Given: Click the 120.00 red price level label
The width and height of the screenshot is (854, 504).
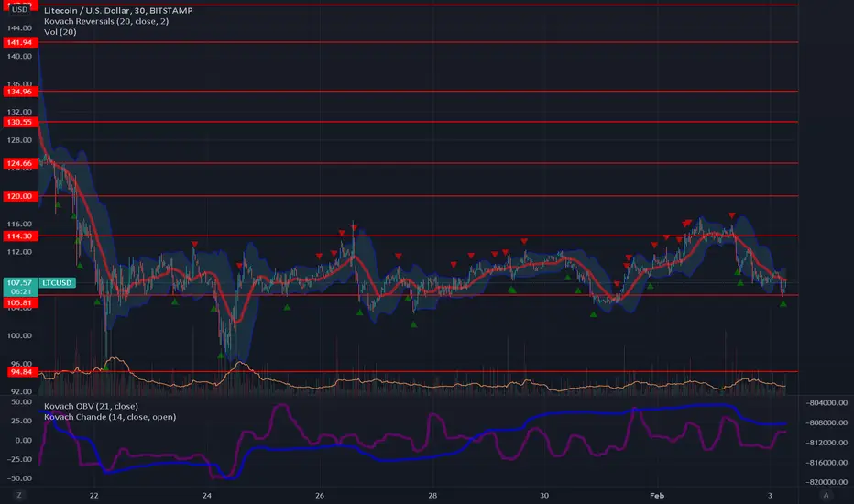Looking at the screenshot, I should (19, 195).
